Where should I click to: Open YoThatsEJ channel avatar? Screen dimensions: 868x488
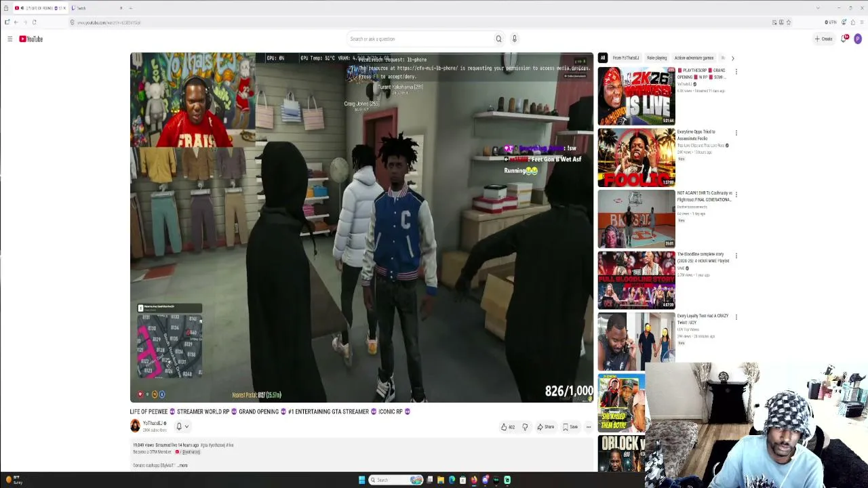[x=135, y=426]
